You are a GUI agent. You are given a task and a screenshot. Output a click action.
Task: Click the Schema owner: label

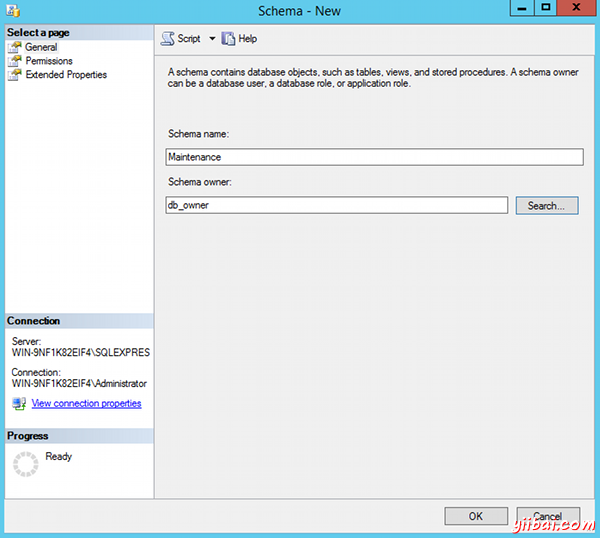tap(200, 182)
